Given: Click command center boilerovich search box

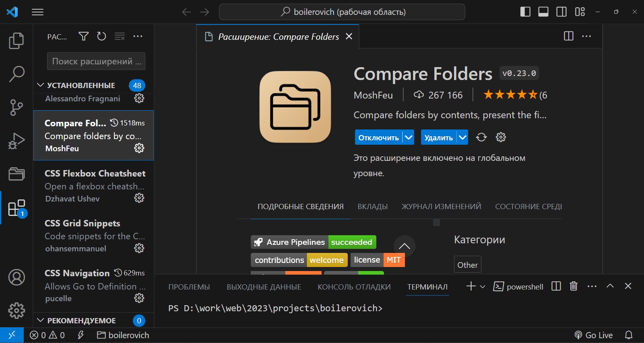Looking at the screenshot, I should [342, 12].
